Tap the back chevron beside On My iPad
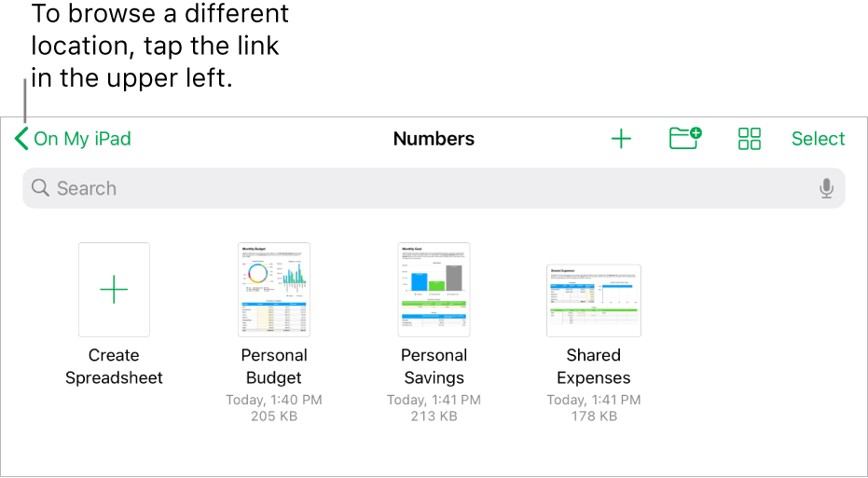868x478 pixels. [21, 139]
